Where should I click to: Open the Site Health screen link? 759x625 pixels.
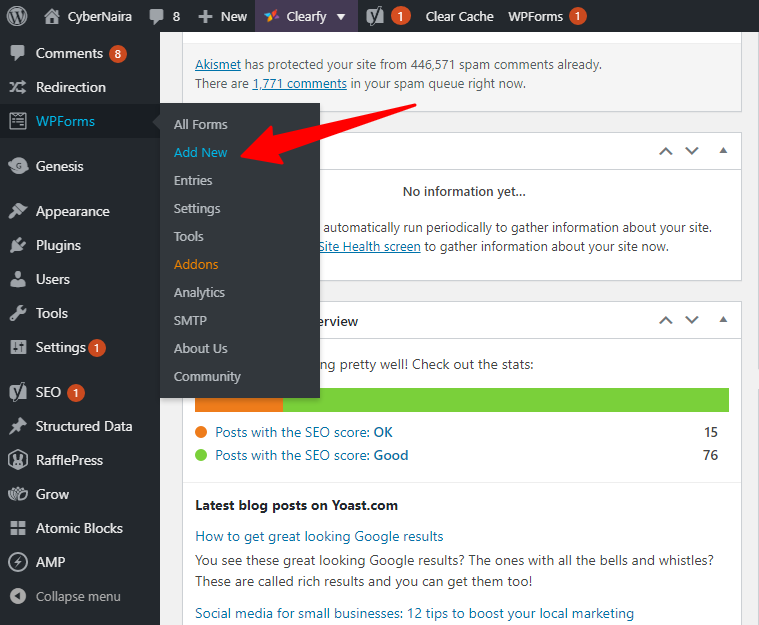point(369,246)
